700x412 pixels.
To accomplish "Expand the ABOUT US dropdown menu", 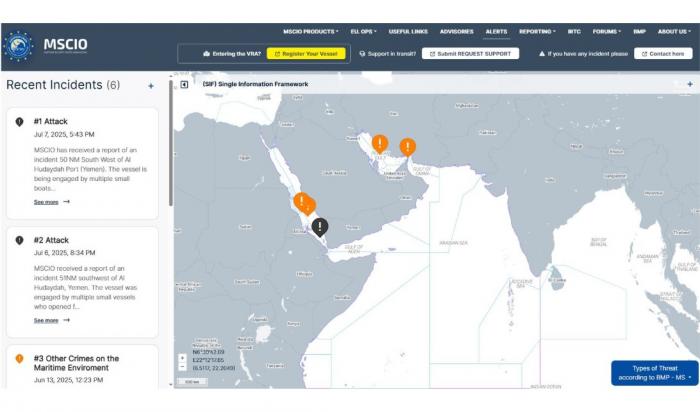I will (x=674, y=32).
